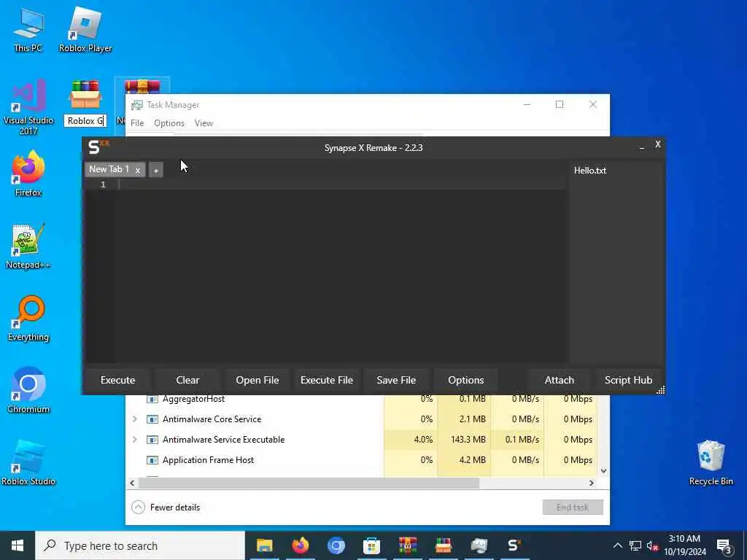Switch to Firefox in the taskbar
Viewport: 747px width, 560px height.
(300, 545)
